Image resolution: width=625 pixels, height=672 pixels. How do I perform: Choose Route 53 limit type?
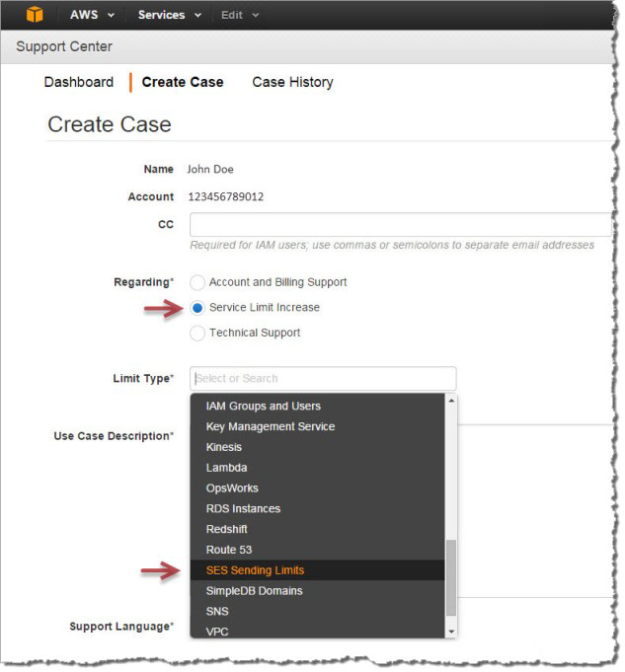317,550
